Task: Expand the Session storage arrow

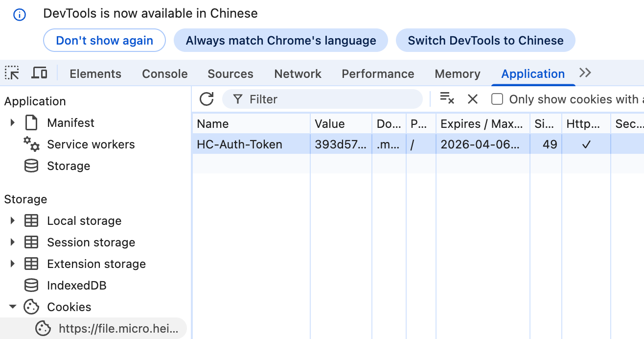Action: [x=13, y=242]
